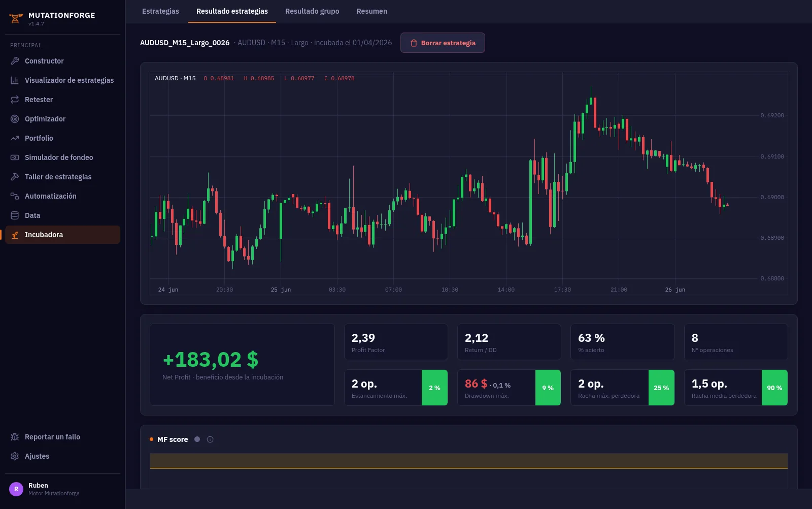The height and width of the screenshot is (509, 812).
Task: Navigate to Simulador de fondeo
Action: pos(62,157)
